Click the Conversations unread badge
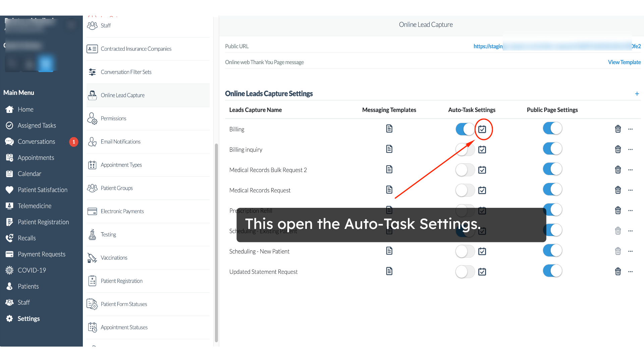The width and height of the screenshot is (644, 362). [74, 142]
